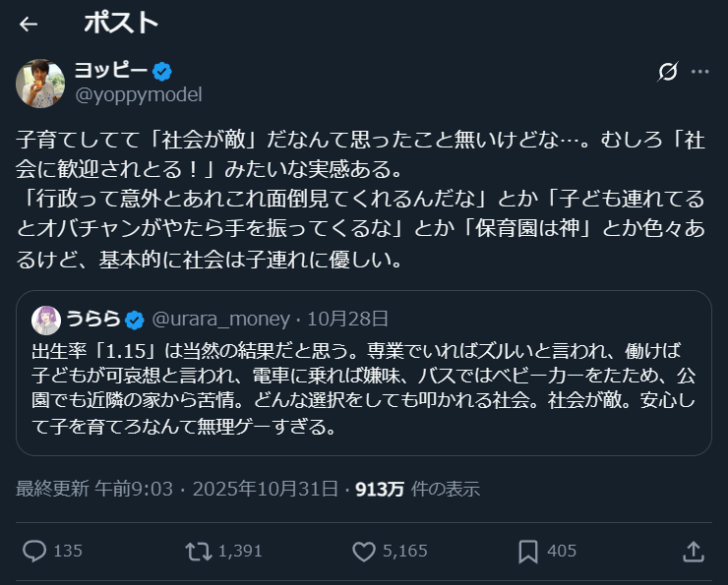This screenshot has height=585, width=728.
Task: Click the back arrow icon
Action: pos(29,25)
